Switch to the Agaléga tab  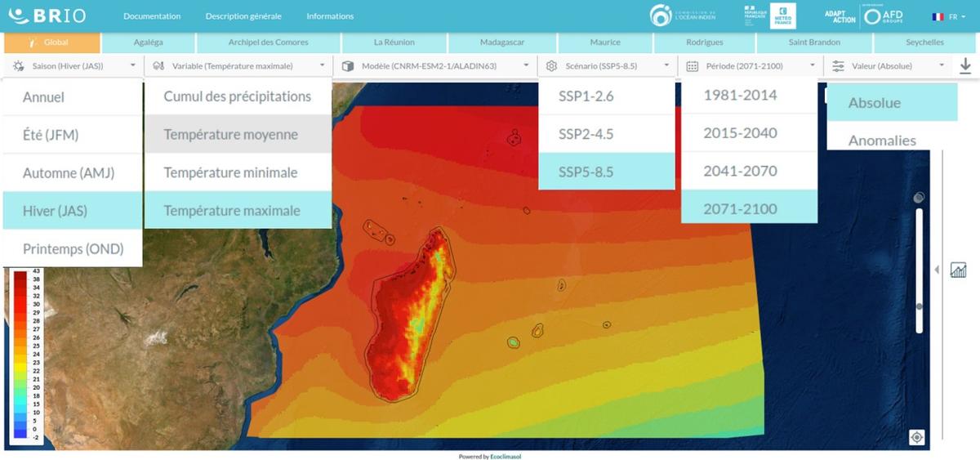pyautogui.click(x=148, y=42)
